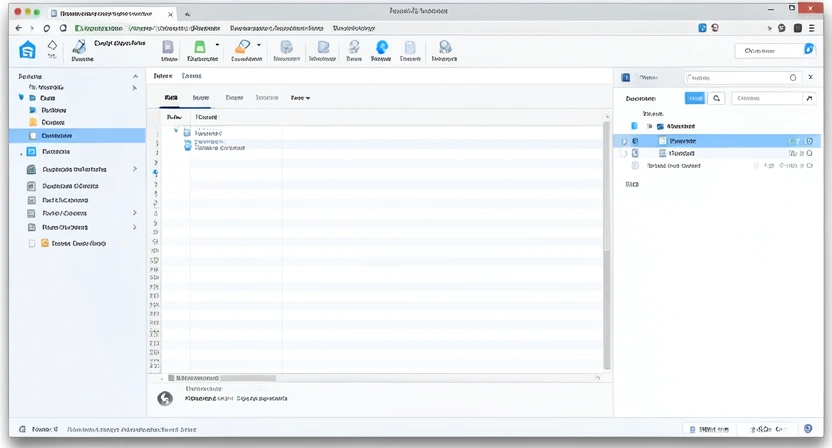
Task: Open the browser hamburger menu
Action: coord(811,28)
